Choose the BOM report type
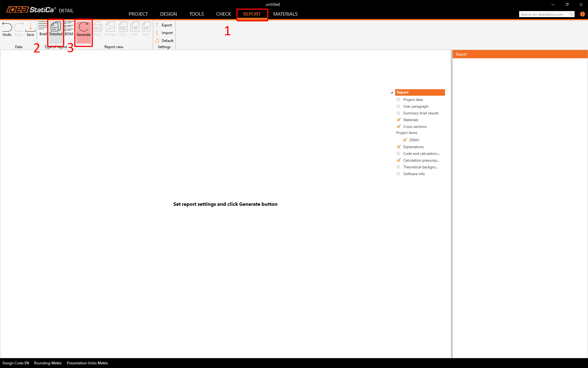 (69, 29)
